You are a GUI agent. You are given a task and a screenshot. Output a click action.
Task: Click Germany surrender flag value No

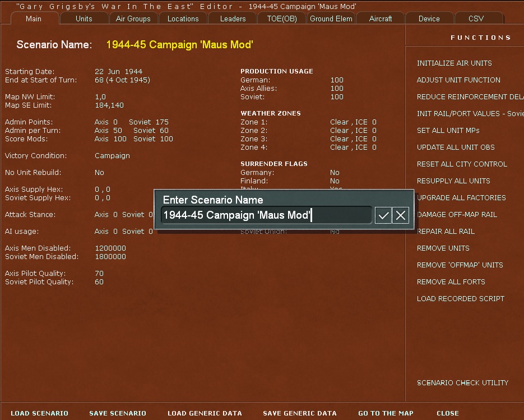(335, 173)
